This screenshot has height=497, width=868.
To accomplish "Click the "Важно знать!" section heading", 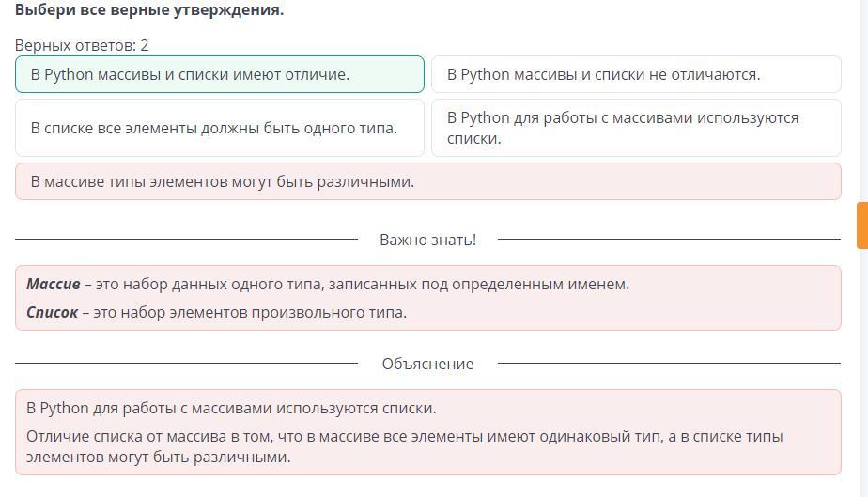I will pos(427,240).
